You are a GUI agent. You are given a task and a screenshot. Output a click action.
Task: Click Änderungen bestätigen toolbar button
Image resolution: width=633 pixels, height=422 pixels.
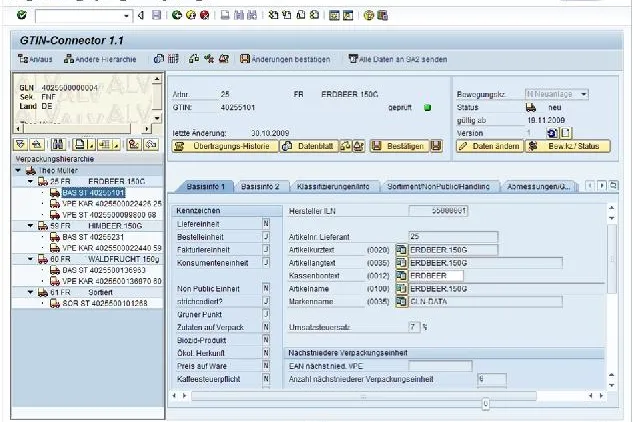point(285,59)
